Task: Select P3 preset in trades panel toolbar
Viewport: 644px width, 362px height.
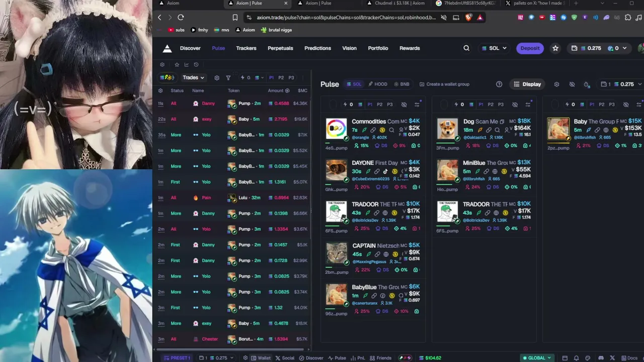Action: (291, 78)
